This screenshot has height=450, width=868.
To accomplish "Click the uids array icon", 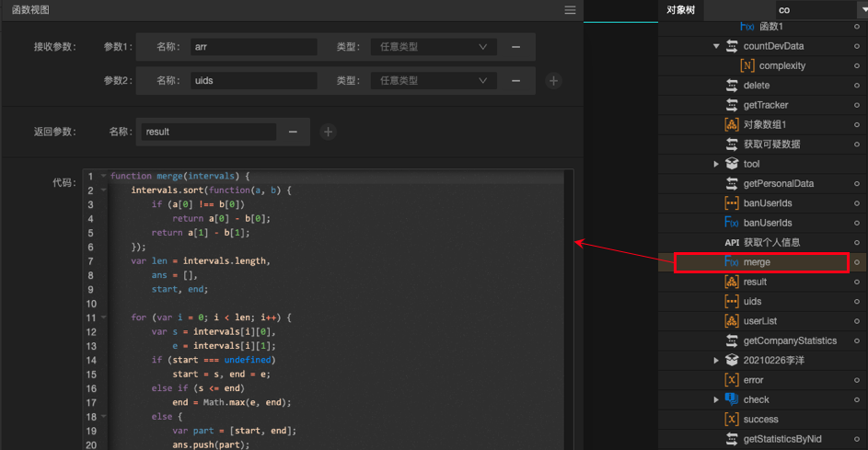I will tap(732, 301).
